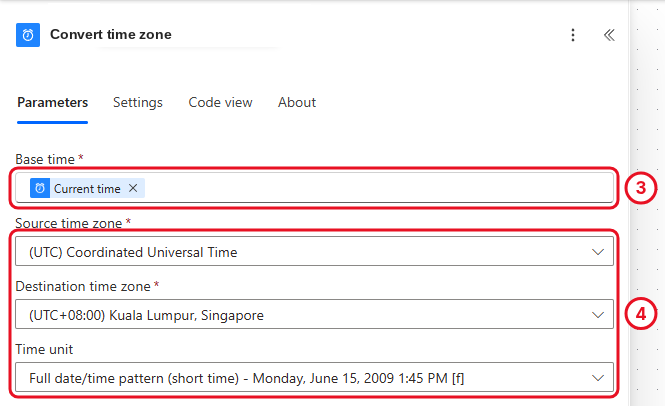Click inside the Base time input field
Image resolution: width=665 pixels, height=406 pixels.
[314, 188]
